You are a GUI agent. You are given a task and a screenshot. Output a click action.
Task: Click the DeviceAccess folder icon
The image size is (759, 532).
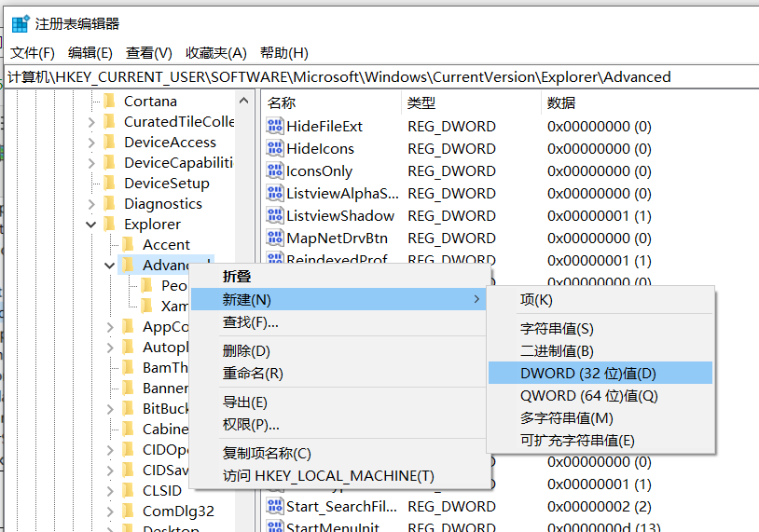[x=110, y=143]
